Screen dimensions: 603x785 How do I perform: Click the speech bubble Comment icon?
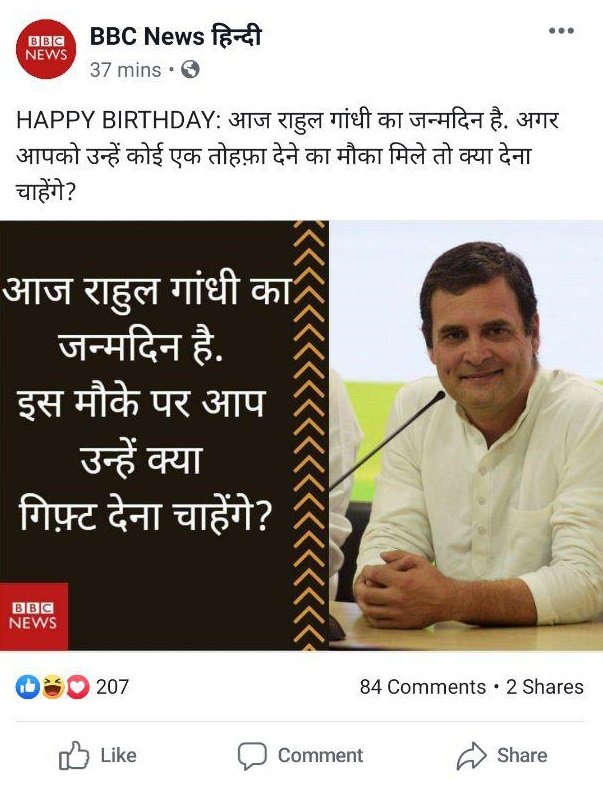(252, 755)
